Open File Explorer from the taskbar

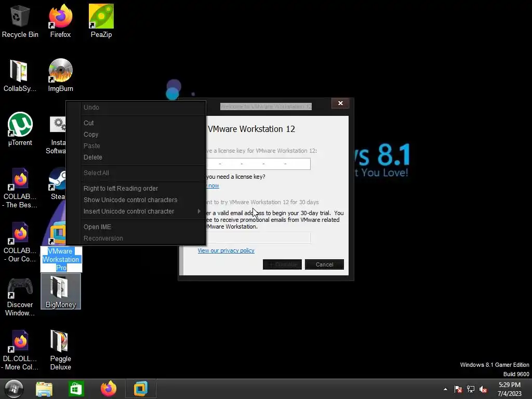tap(44, 389)
